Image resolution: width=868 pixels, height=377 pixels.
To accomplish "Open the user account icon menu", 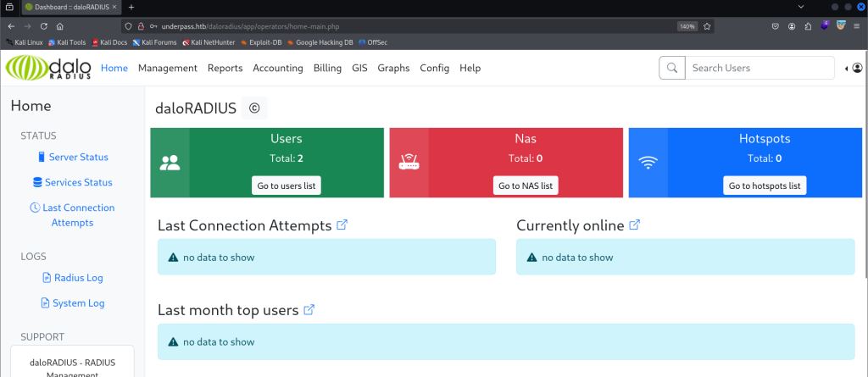I will point(857,68).
